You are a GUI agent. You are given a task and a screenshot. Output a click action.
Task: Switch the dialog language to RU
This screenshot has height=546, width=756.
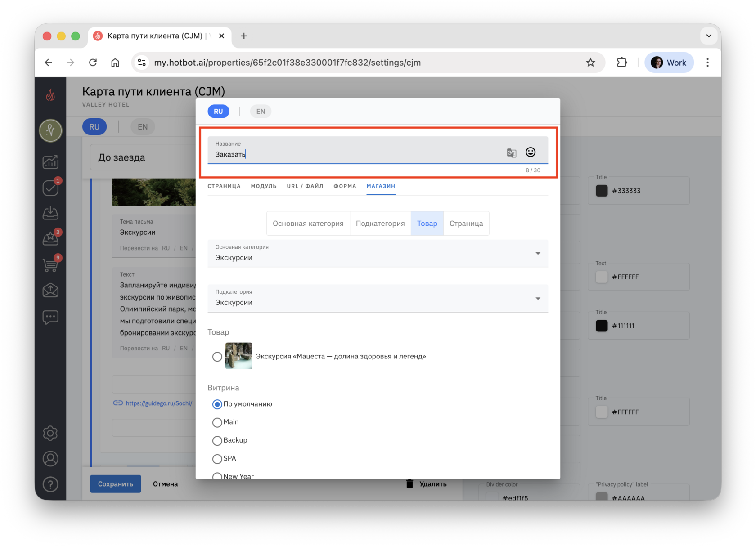pos(218,112)
